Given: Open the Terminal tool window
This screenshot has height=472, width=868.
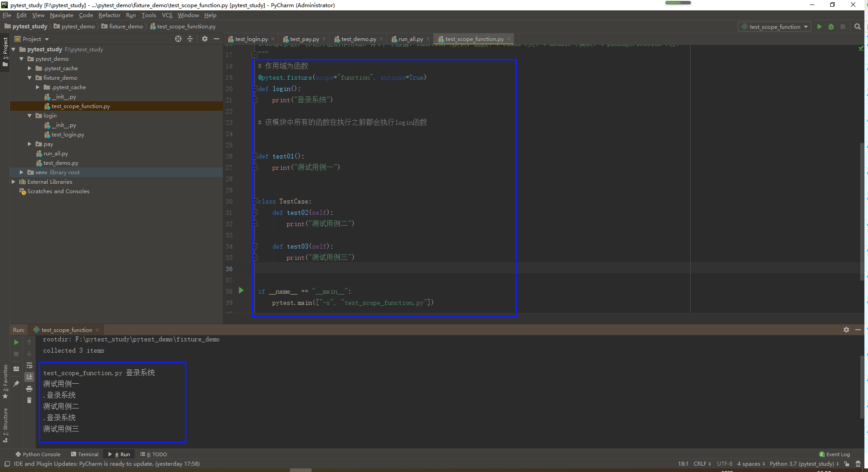Looking at the screenshot, I should 85,454.
